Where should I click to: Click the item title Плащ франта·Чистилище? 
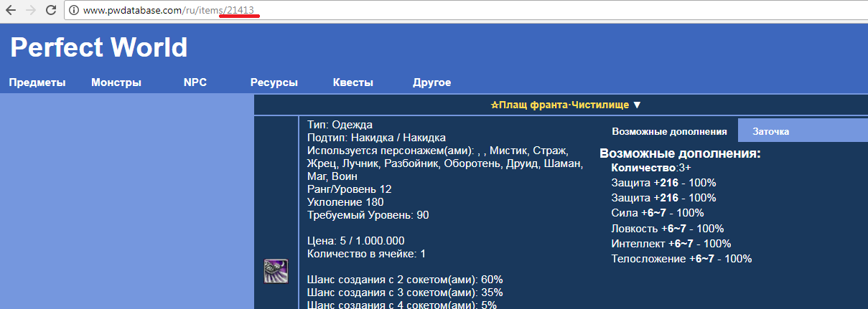pyautogui.click(x=564, y=105)
